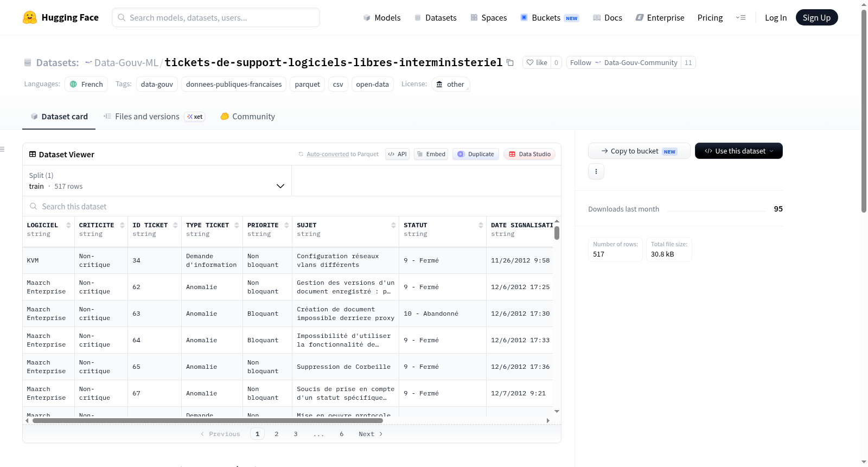The height and width of the screenshot is (467, 868).
Task: Sort by the PRIORITE column arrows
Action: click(x=286, y=225)
